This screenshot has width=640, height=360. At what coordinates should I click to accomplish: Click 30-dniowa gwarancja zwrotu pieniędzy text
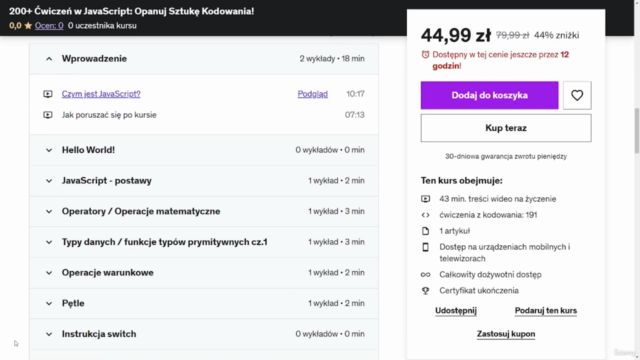point(506,156)
